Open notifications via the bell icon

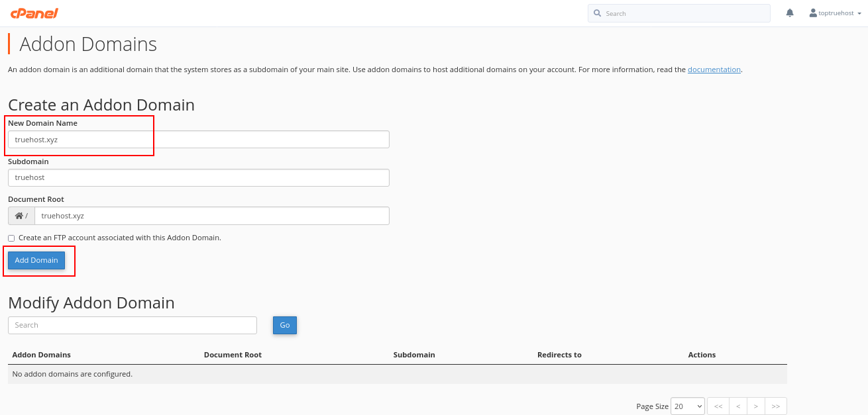tap(789, 13)
